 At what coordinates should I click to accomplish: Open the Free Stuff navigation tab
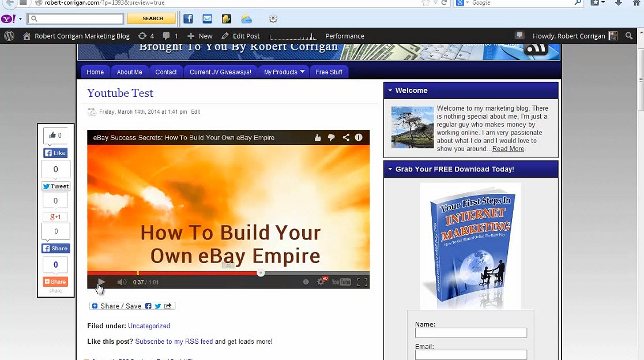[329, 72]
